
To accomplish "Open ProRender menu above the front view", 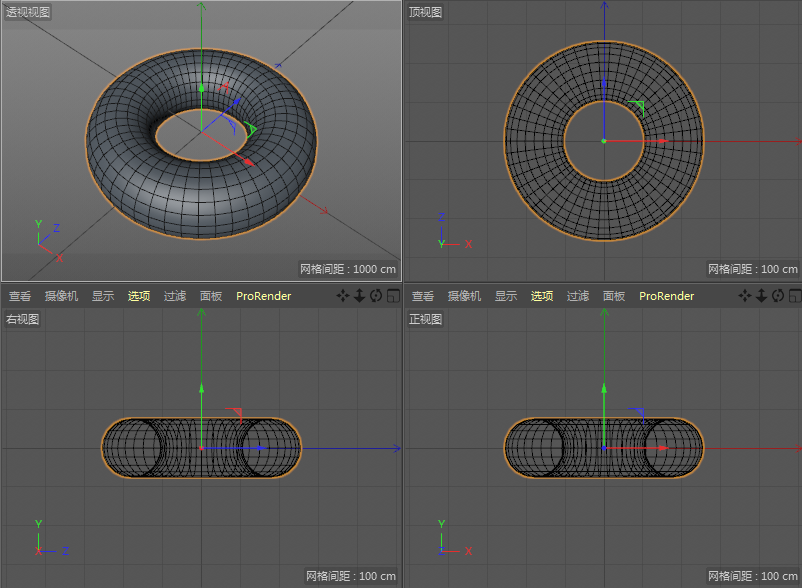I will pos(666,296).
